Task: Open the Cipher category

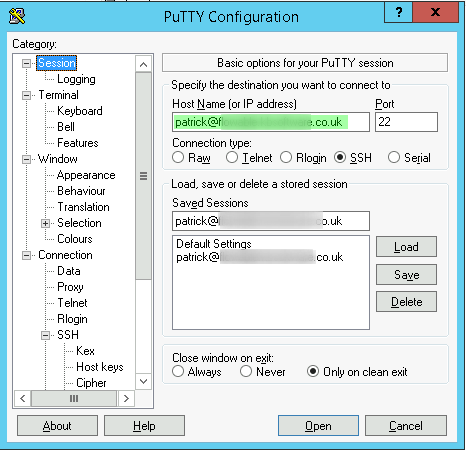Action: (91, 383)
